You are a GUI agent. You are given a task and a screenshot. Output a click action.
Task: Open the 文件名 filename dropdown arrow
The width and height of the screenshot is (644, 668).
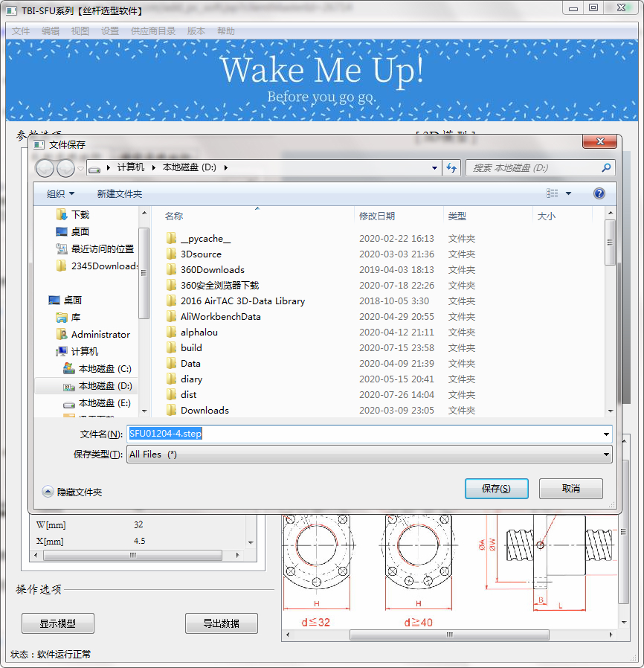click(x=606, y=434)
